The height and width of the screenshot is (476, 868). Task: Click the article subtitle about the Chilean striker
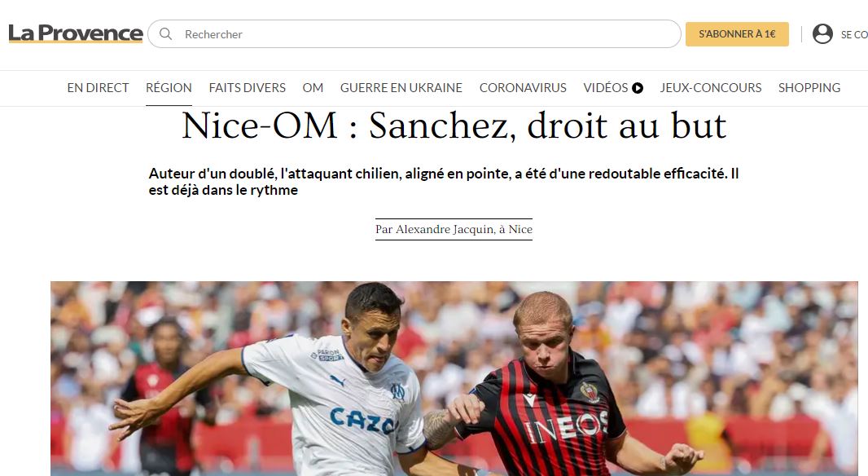click(444, 181)
